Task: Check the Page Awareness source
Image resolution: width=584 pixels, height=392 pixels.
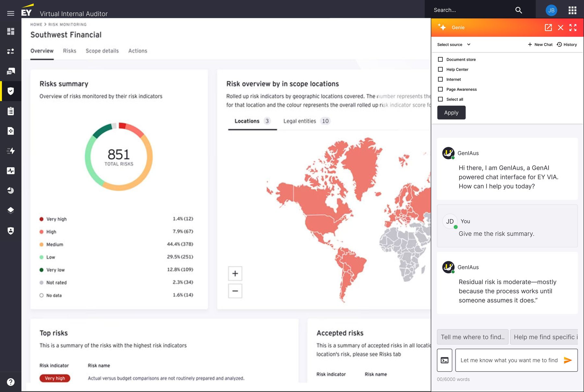Action: click(x=440, y=89)
